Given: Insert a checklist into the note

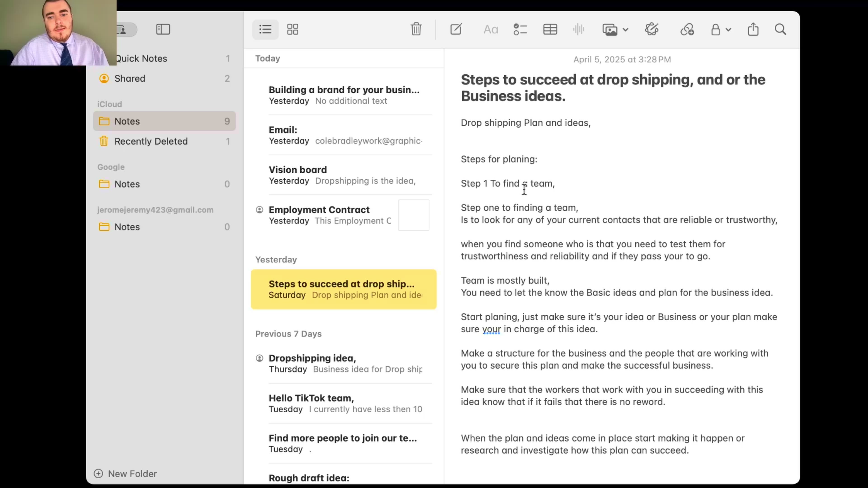Looking at the screenshot, I should click(x=520, y=29).
